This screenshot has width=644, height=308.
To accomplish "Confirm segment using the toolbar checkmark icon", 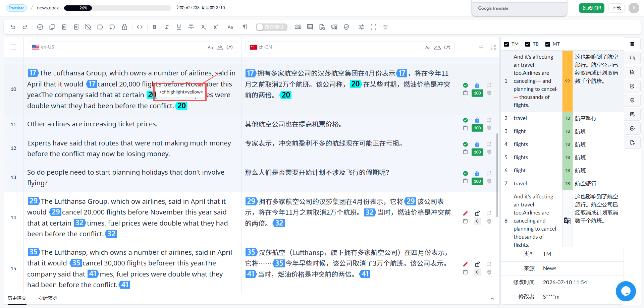I will [40, 27].
